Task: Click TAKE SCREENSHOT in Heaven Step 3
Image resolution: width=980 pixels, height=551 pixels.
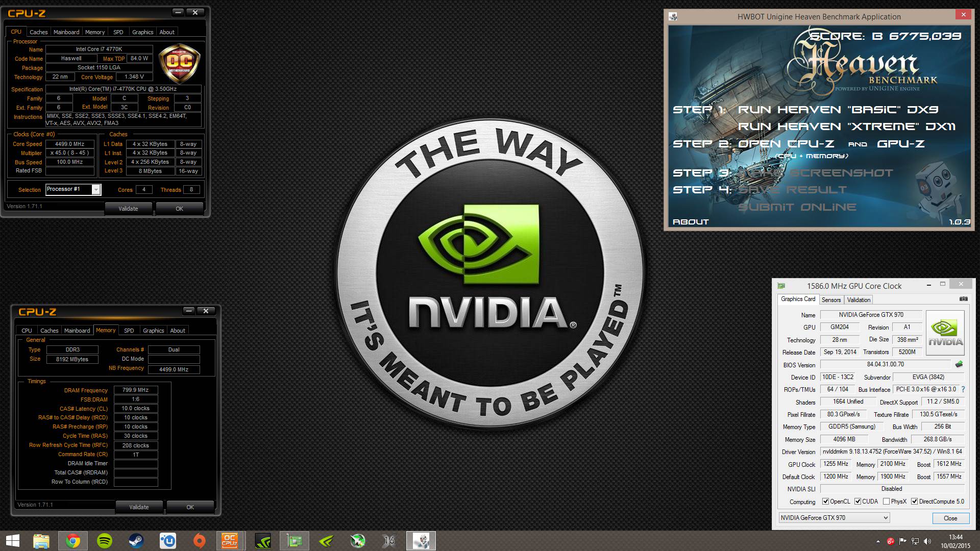Action: click(x=816, y=173)
